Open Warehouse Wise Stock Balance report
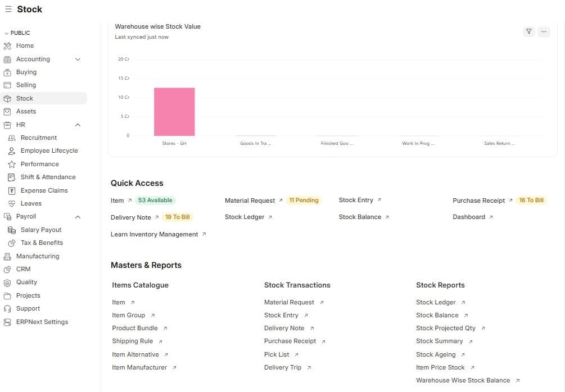 (464, 380)
